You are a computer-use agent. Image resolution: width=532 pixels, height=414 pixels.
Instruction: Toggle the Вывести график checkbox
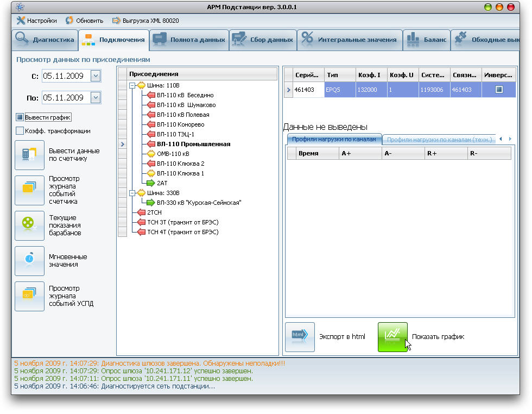(x=20, y=117)
